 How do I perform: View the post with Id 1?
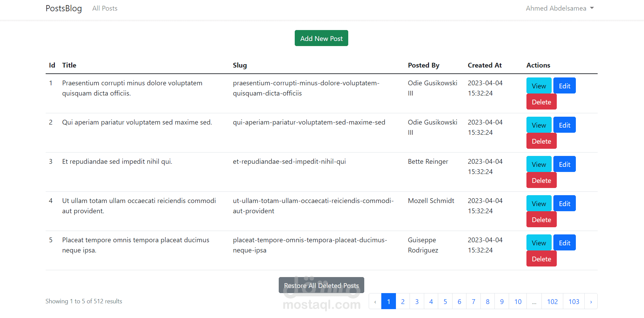click(539, 86)
